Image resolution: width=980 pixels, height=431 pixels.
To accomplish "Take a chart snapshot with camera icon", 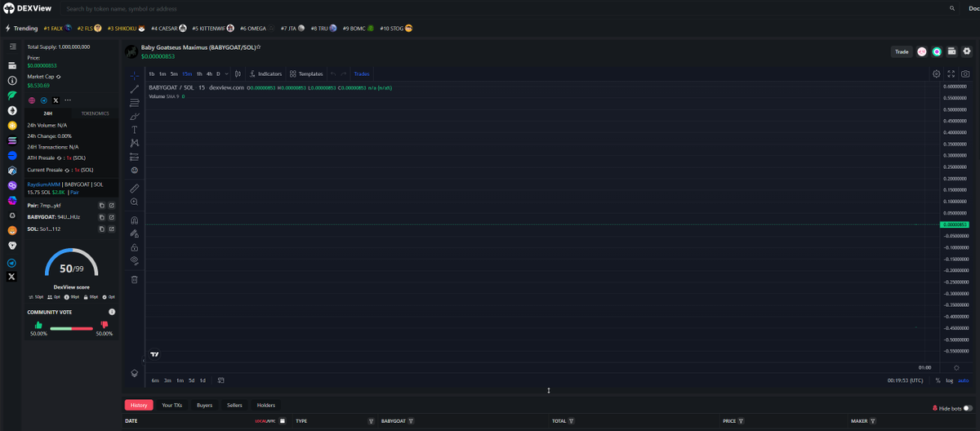I will [965, 73].
